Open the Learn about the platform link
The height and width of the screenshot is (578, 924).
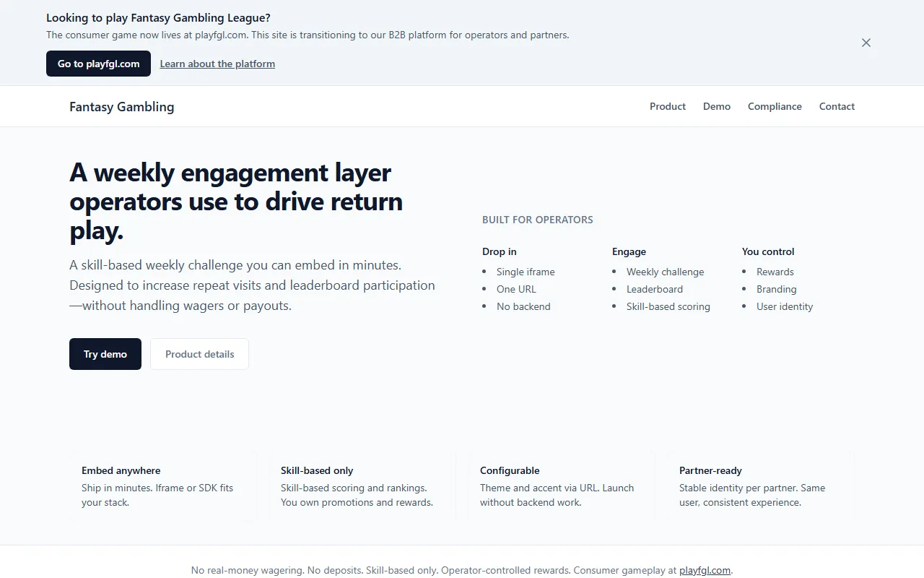217,64
